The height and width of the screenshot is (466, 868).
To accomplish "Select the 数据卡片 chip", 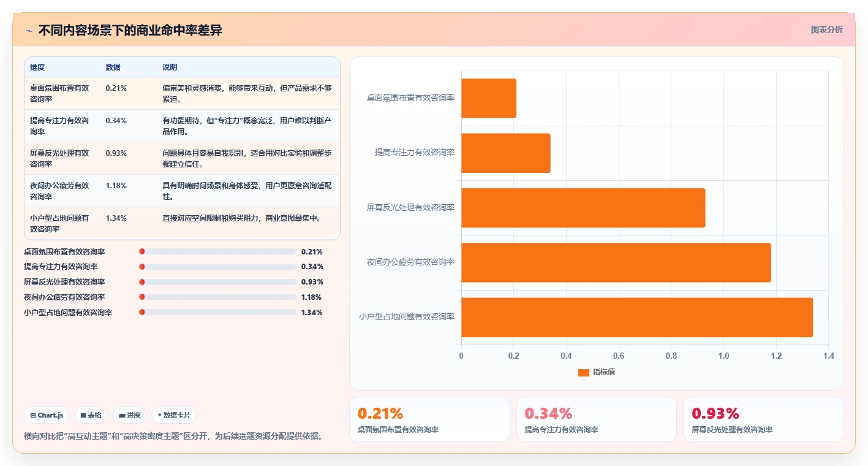I will click(x=174, y=415).
